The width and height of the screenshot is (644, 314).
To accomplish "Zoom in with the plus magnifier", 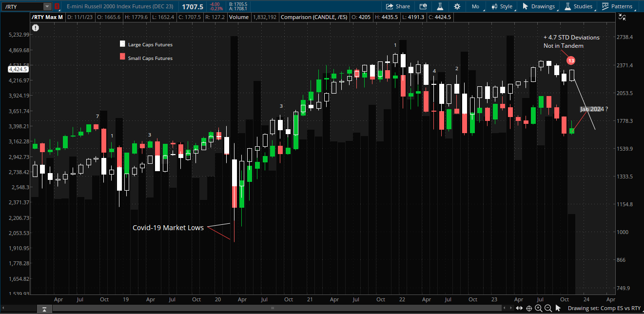I will 538,308.
